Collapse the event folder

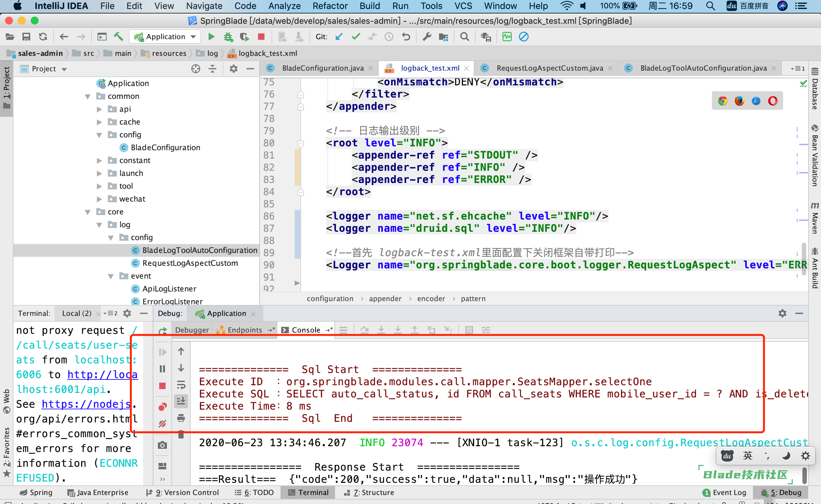pyautogui.click(x=111, y=276)
